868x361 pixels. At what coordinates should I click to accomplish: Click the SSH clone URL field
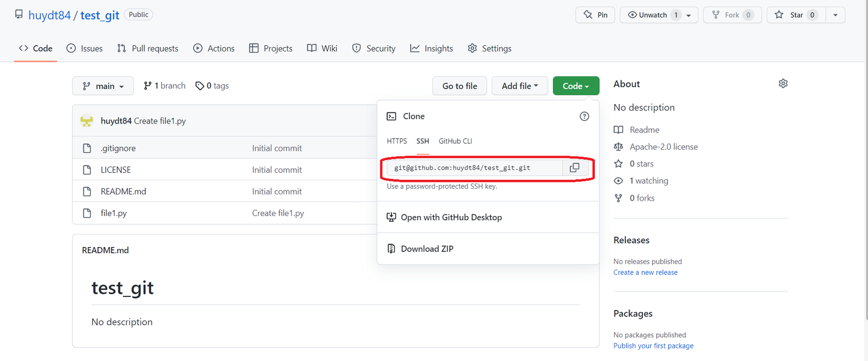pyautogui.click(x=475, y=168)
